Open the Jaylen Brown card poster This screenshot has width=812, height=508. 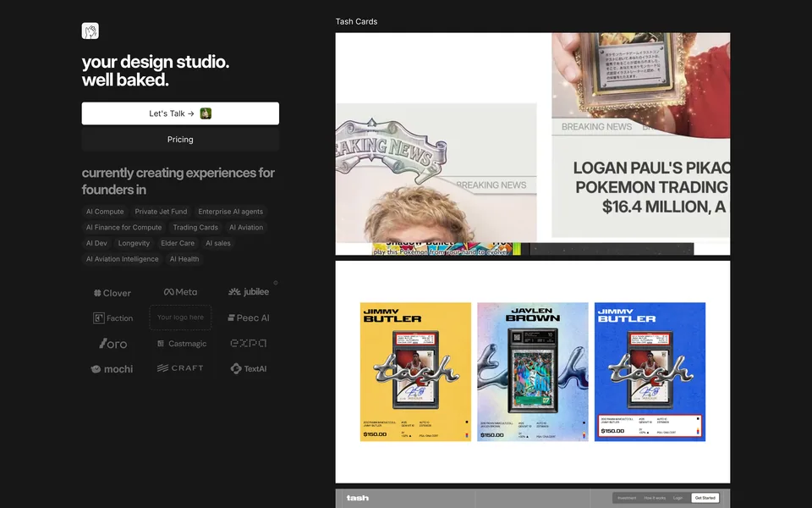pyautogui.click(x=532, y=372)
